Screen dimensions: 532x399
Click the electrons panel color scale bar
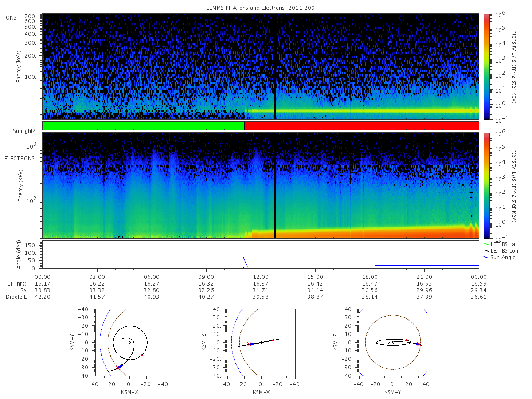(486, 185)
